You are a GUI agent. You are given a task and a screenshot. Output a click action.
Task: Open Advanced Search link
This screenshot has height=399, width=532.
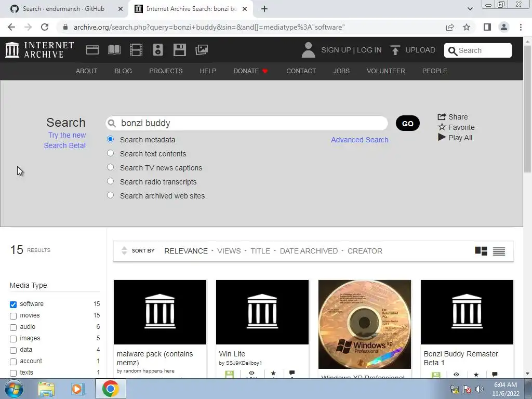[x=360, y=140]
